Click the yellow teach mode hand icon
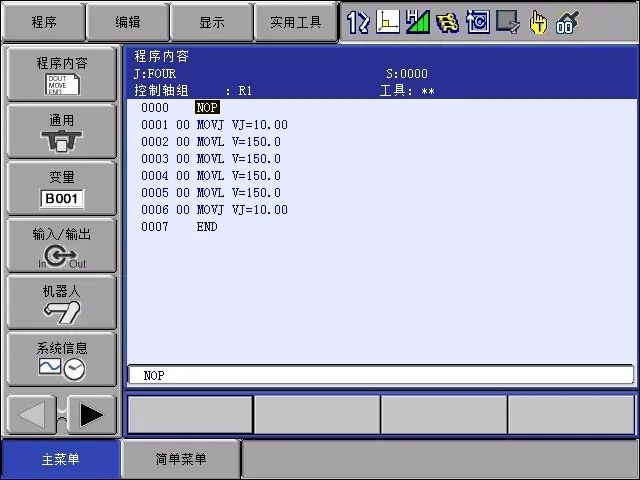The height and width of the screenshot is (480, 640). click(538, 21)
